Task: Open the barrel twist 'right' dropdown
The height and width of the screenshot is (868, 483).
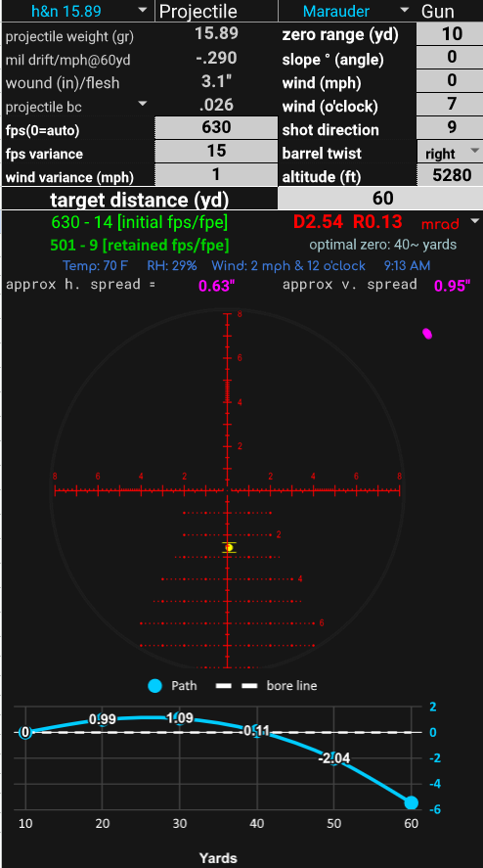Action: (449, 153)
